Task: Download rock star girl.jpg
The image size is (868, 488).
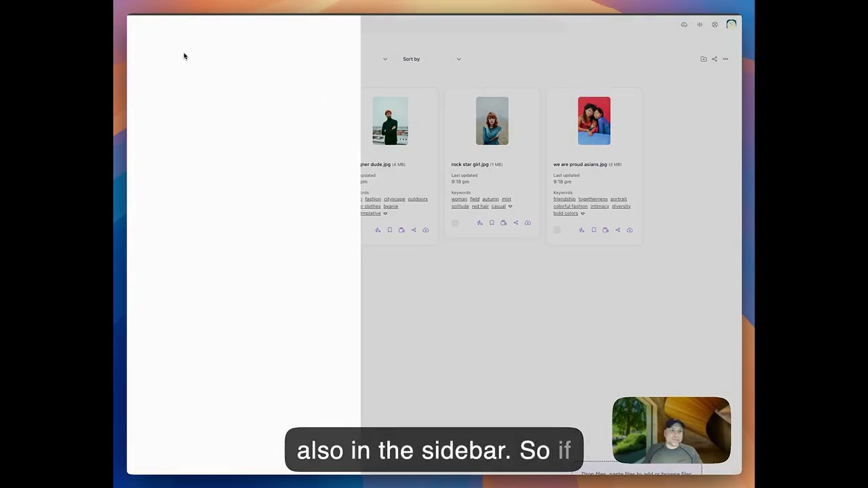Action: click(528, 223)
